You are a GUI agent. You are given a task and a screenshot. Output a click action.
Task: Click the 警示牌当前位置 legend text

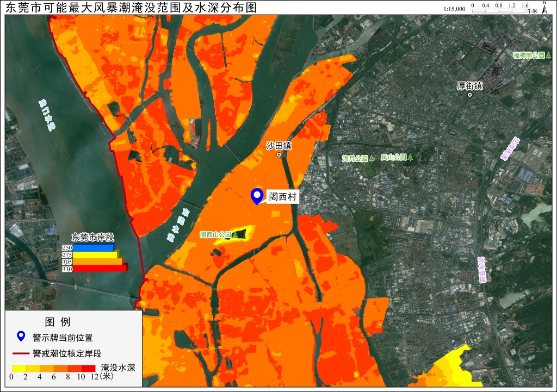pos(63,337)
